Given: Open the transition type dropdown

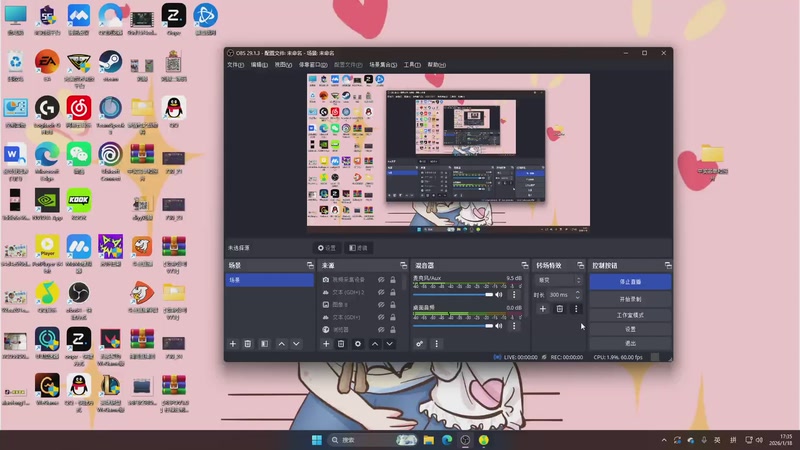Looking at the screenshot, I should tap(558, 280).
